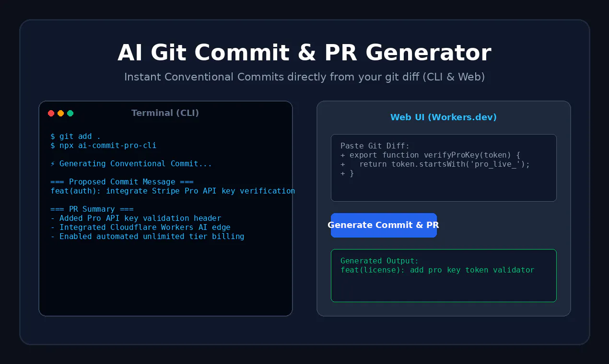Click the Generated Output box

[444, 275]
